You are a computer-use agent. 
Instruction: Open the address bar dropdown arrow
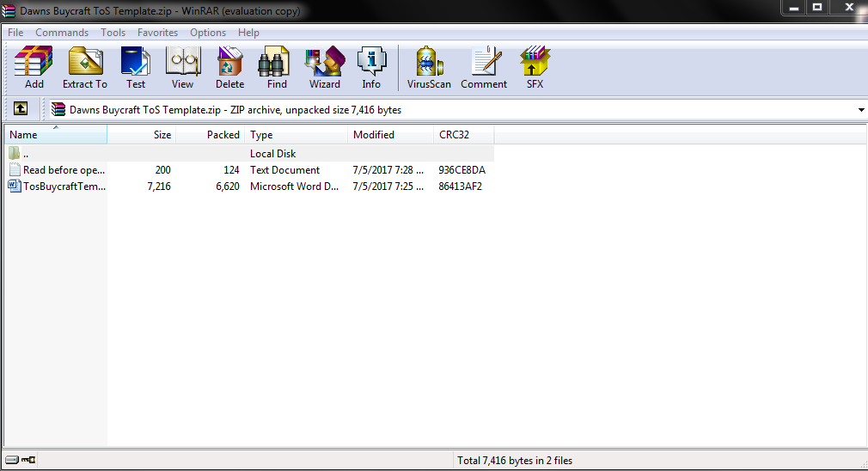coord(861,110)
